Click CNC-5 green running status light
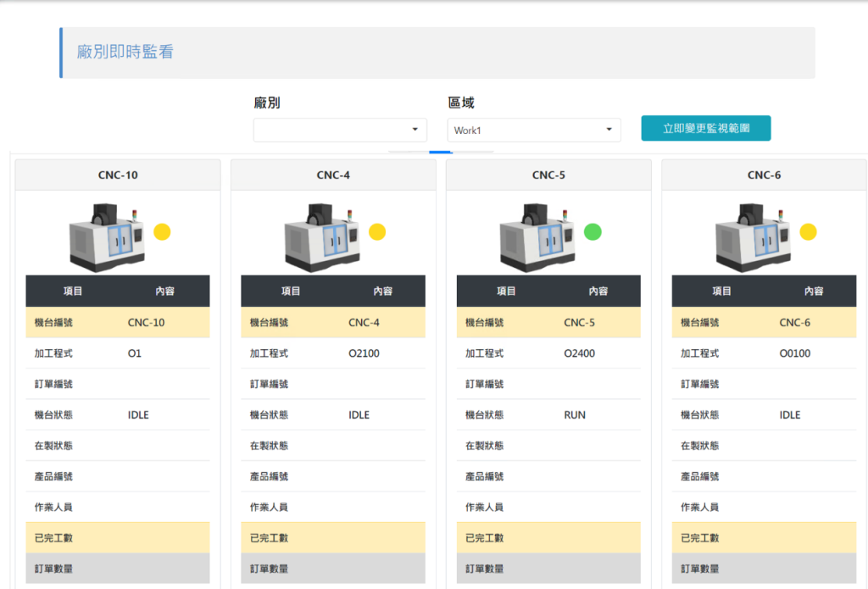The height and width of the screenshot is (589, 868). (593, 232)
